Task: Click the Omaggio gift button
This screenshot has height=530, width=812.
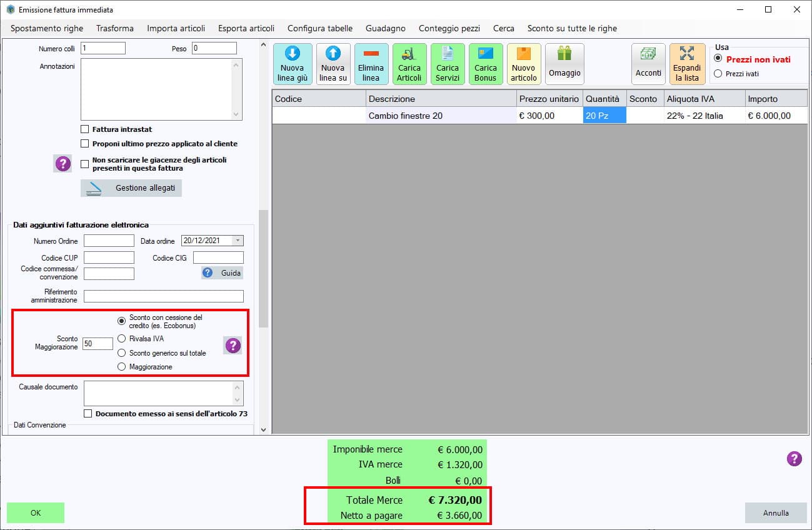Action: (564, 64)
